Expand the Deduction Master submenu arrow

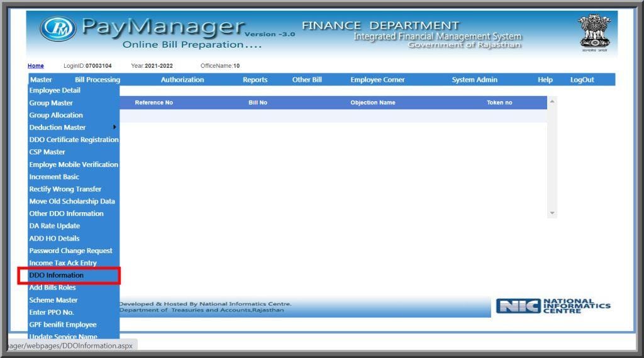click(114, 127)
